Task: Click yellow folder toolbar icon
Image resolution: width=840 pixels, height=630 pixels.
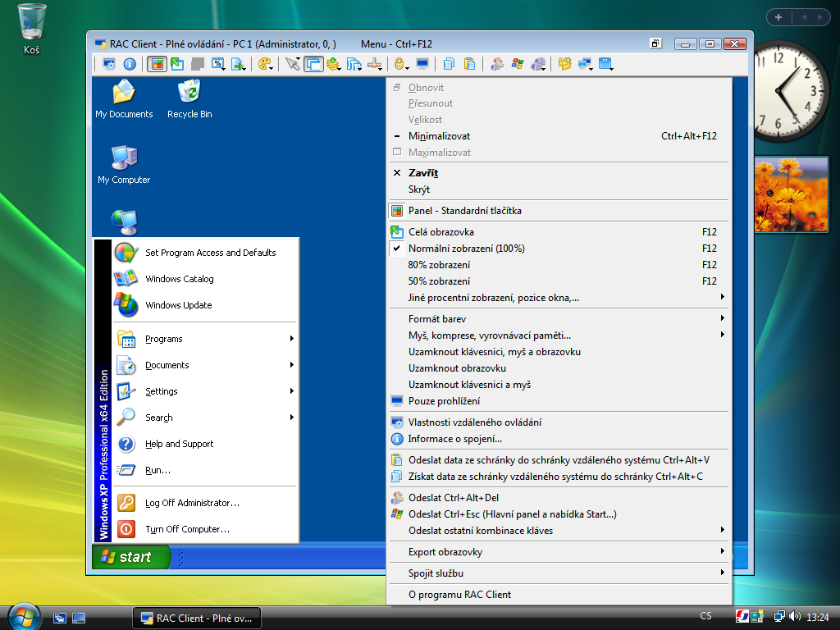Action: pyautogui.click(x=564, y=64)
